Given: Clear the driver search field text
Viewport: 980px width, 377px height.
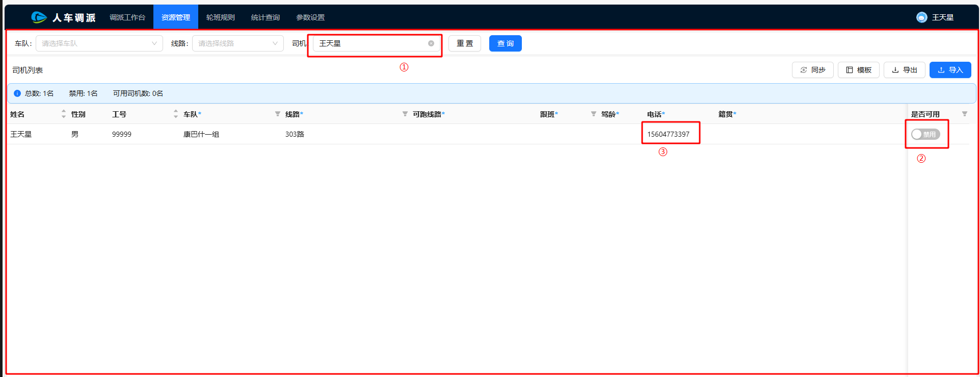Looking at the screenshot, I should tap(431, 43).
